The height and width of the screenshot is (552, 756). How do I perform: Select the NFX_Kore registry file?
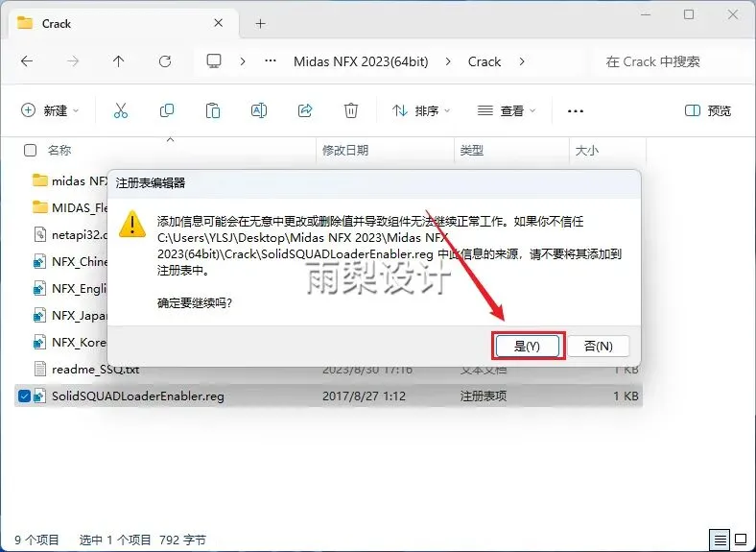coord(71,342)
